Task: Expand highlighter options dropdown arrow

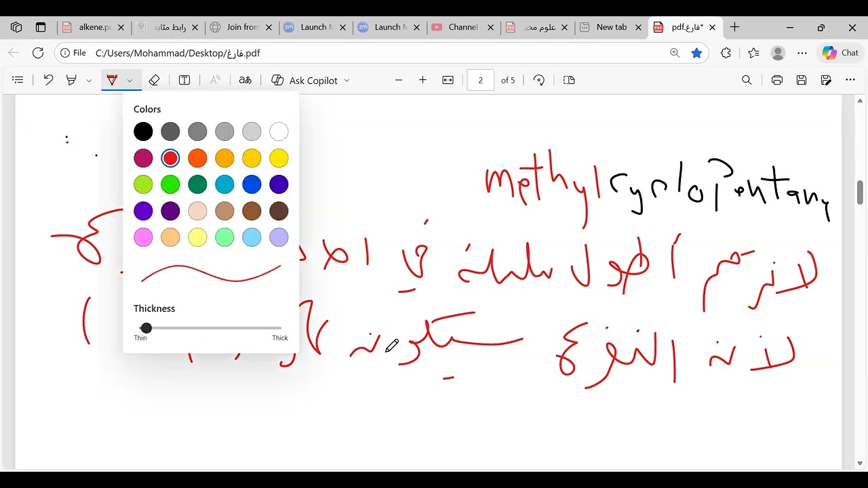Action: tap(89, 80)
